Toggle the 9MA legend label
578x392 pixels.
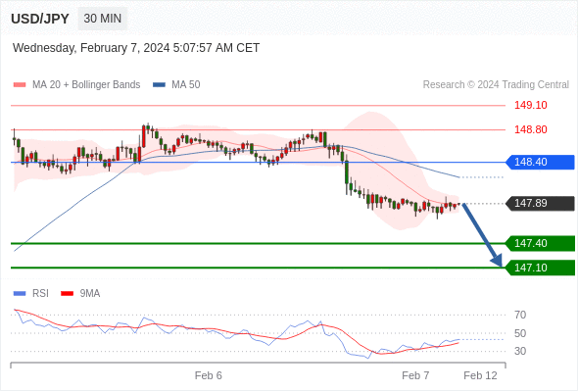90,294
